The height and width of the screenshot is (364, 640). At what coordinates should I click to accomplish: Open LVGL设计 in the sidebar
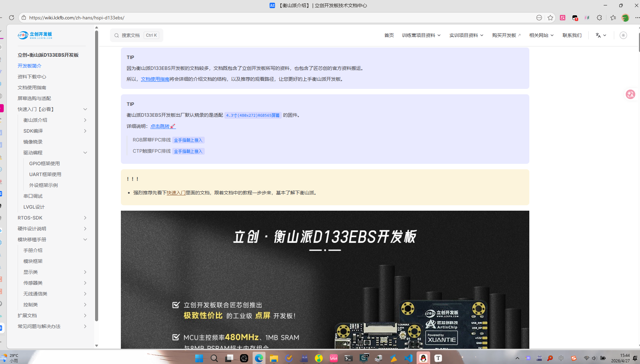coord(34,207)
